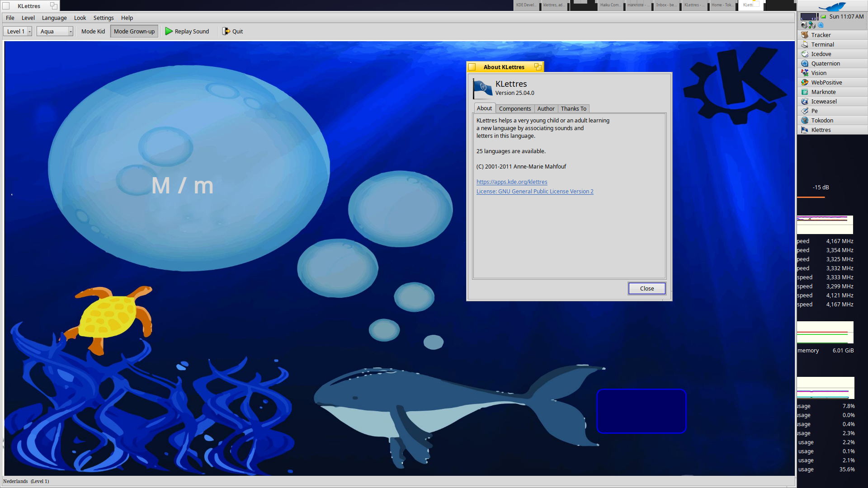Click the Quit toolbar icon
The width and height of the screenshot is (868, 488).
click(226, 31)
